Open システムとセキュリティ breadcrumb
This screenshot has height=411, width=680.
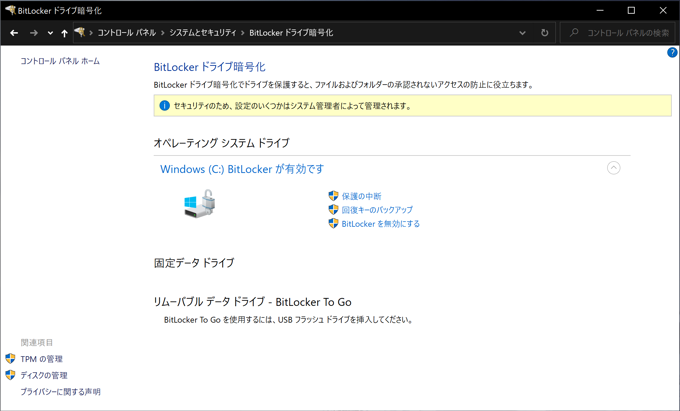[x=203, y=33]
